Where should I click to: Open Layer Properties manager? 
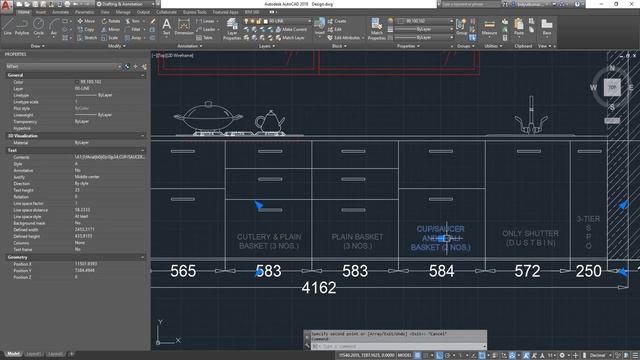(232, 29)
